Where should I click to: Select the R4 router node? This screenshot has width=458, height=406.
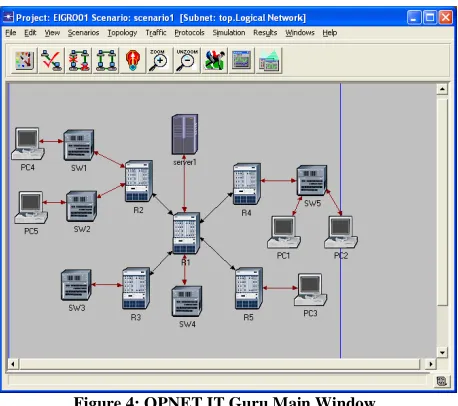[247, 184]
